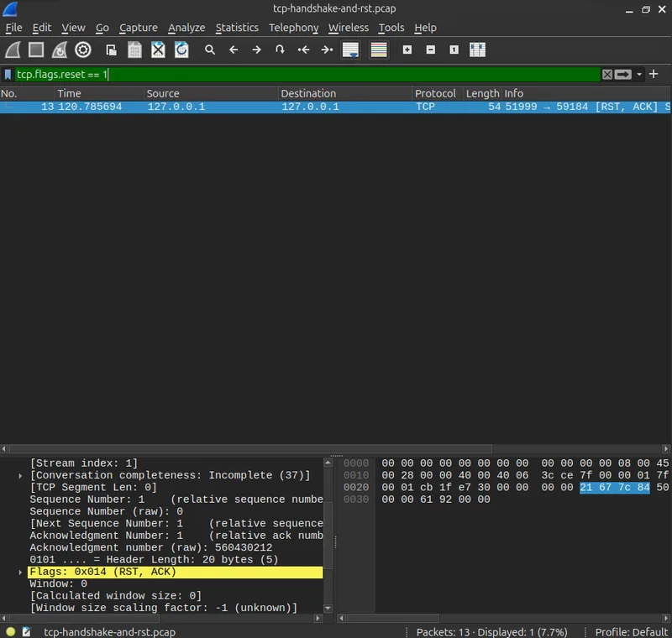Select the Window: 0 detail line

(58, 584)
